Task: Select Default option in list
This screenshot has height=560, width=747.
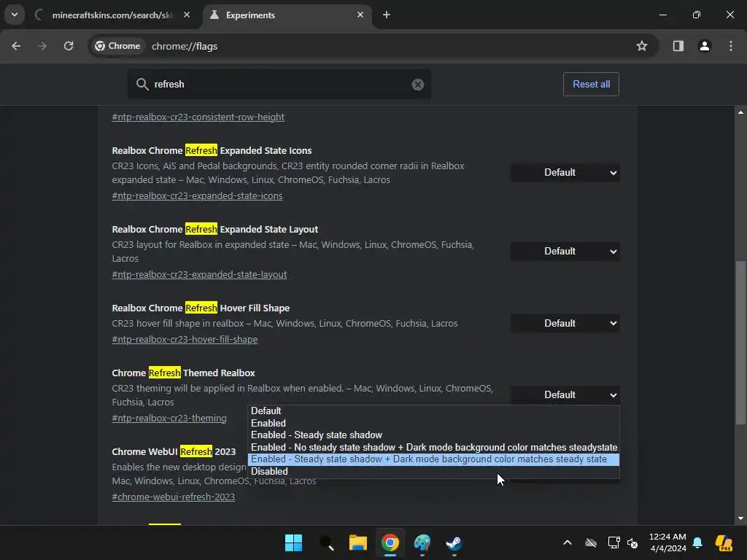Action: pyautogui.click(x=433, y=411)
